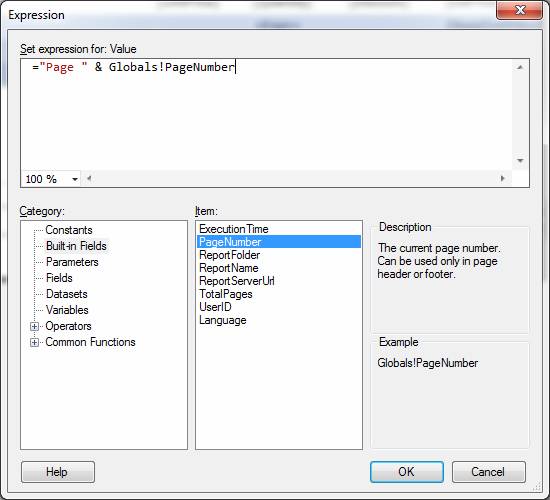Expand the Common Functions category node
The image size is (550, 500).
pyautogui.click(x=34, y=342)
